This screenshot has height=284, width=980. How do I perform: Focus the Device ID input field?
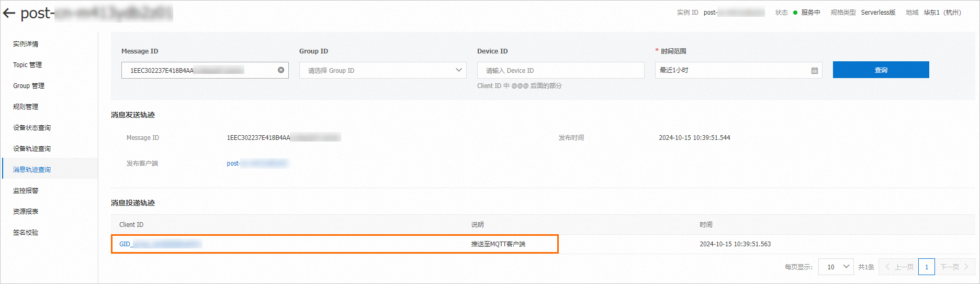pos(560,70)
